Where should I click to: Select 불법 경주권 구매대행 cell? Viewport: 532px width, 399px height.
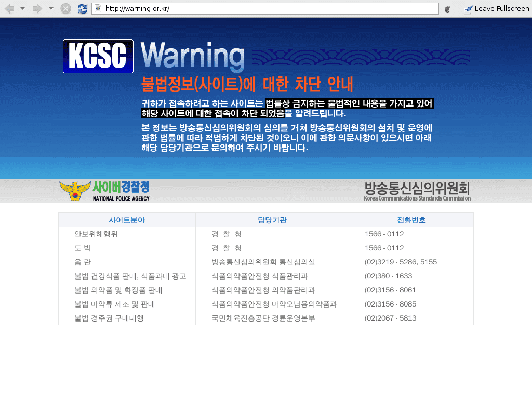[x=127, y=318]
